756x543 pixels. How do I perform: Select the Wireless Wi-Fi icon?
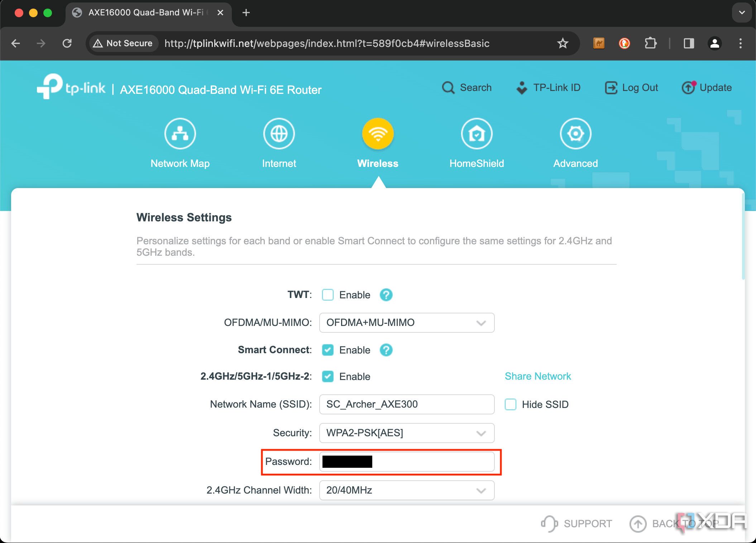coord(378,134)
